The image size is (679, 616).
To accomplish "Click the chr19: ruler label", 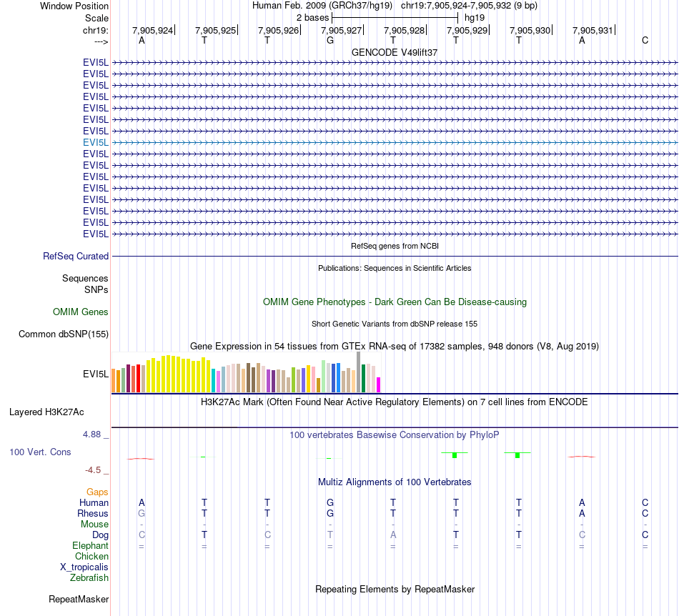I will [x=96, y=30].
